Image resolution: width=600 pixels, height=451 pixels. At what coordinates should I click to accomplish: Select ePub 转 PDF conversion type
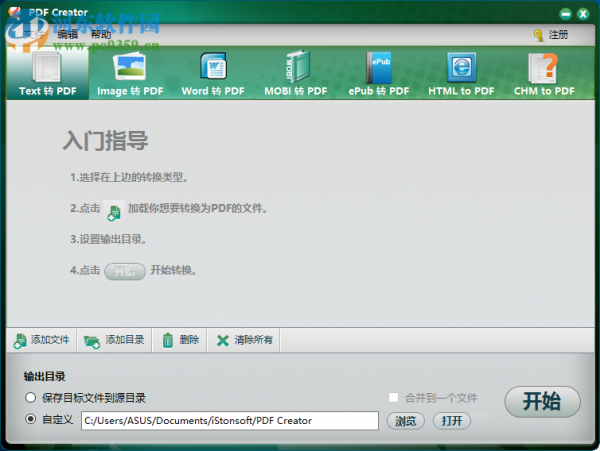point(378,74)
